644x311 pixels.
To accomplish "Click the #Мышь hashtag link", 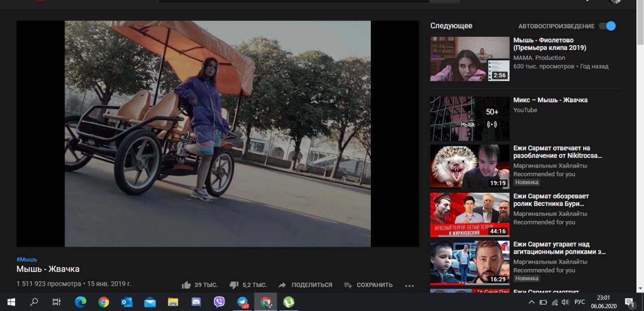I will pyautogui.click(x=27, y=259).
